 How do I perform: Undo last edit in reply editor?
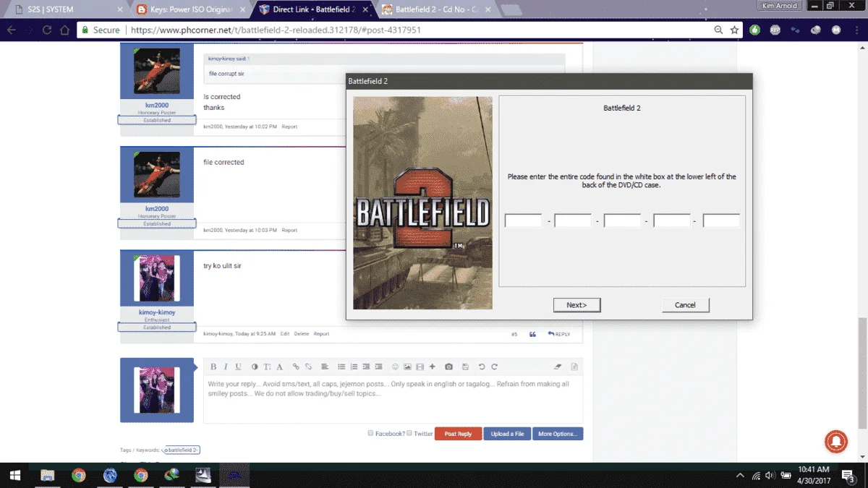pyautogui.click(x=482, y=367)
